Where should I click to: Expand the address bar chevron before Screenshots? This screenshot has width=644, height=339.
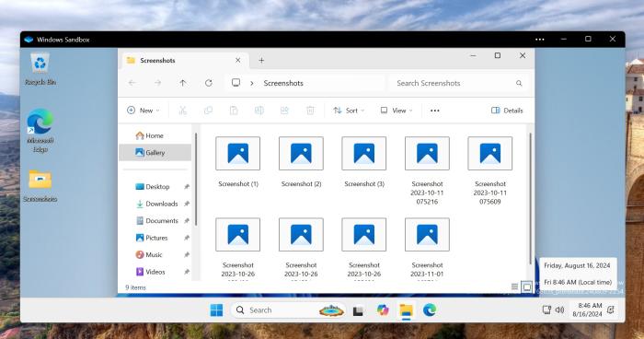pyautogui.click(x=252, y=83)
